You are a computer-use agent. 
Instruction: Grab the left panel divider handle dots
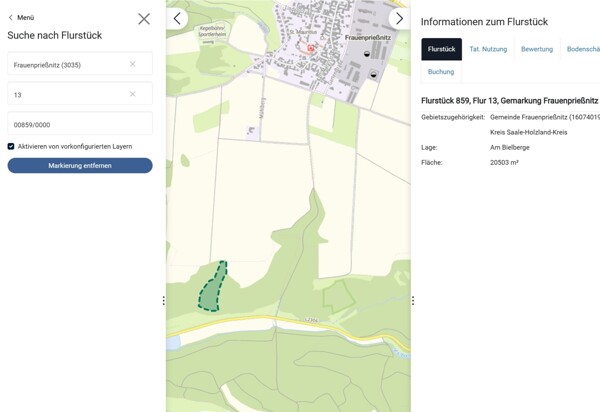point(164,301)
